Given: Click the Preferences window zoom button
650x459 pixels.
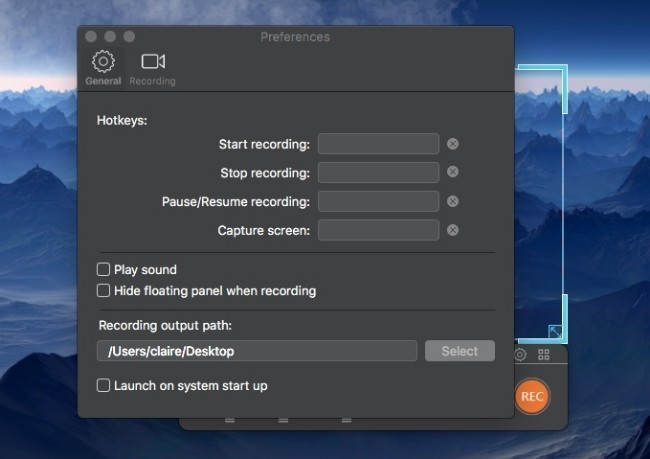Looking at the screenshot, I should (x=129, y=36).
